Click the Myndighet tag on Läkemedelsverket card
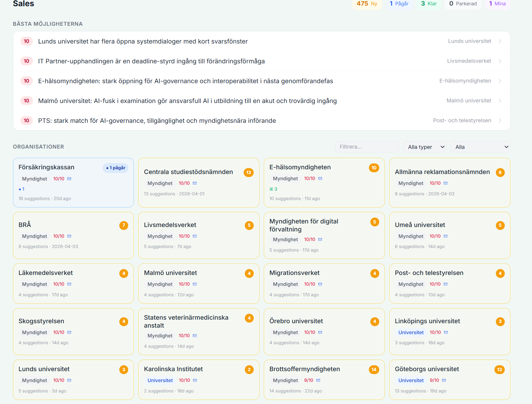Viewport: 532px width, 404px height. (x=35, y=284)
